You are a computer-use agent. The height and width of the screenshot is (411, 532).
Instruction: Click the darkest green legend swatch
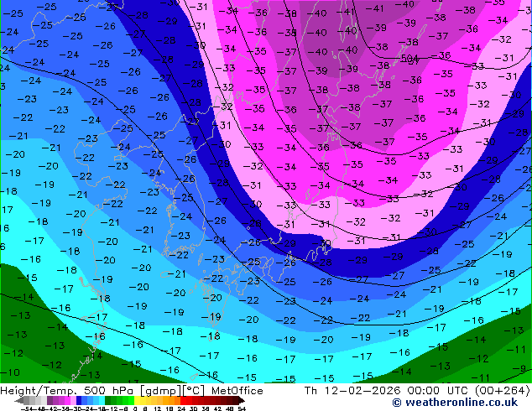tap(108, 400)
